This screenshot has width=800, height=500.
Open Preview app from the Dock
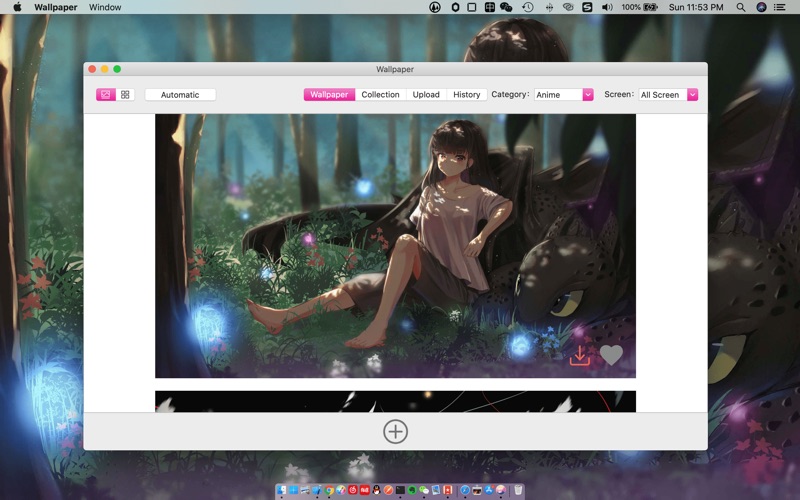436,490
